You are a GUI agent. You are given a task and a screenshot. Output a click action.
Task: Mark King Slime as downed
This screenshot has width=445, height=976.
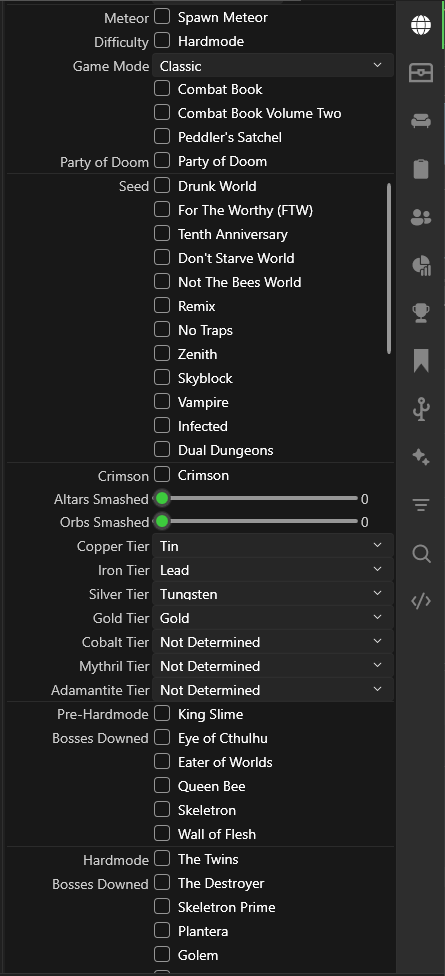pos(162,713)
